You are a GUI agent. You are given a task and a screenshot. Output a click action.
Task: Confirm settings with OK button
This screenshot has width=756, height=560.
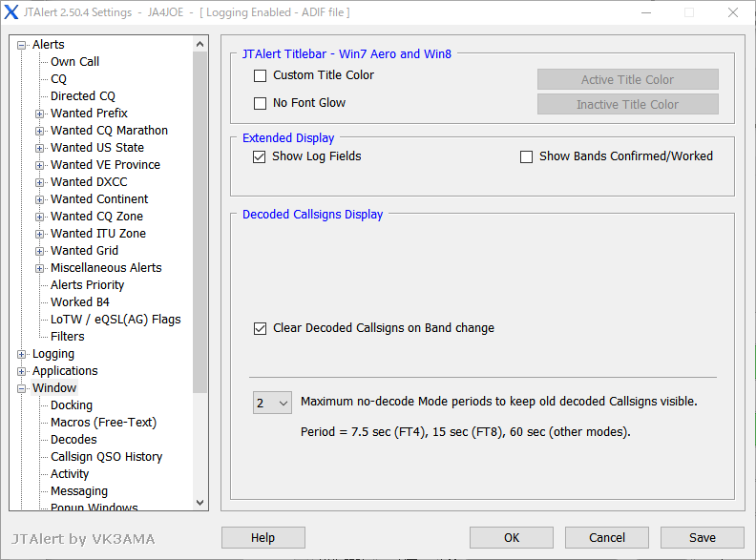(x=512, y=537)
